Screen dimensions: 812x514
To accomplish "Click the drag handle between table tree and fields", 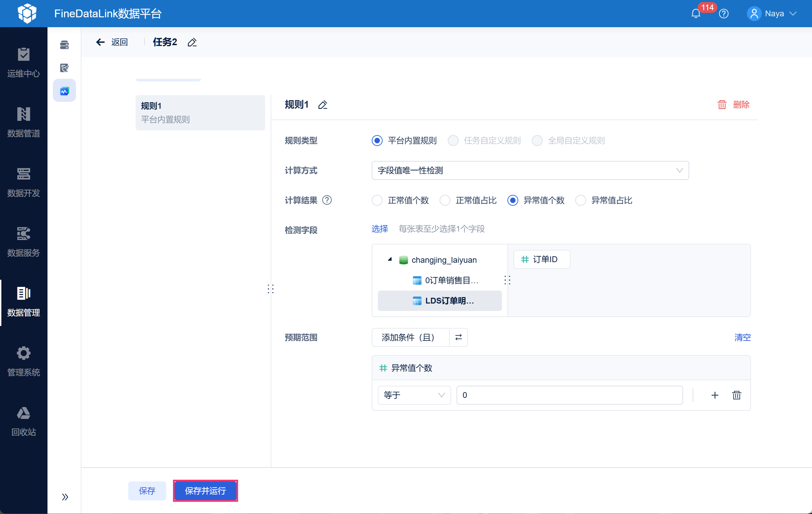I will [507, 280].
